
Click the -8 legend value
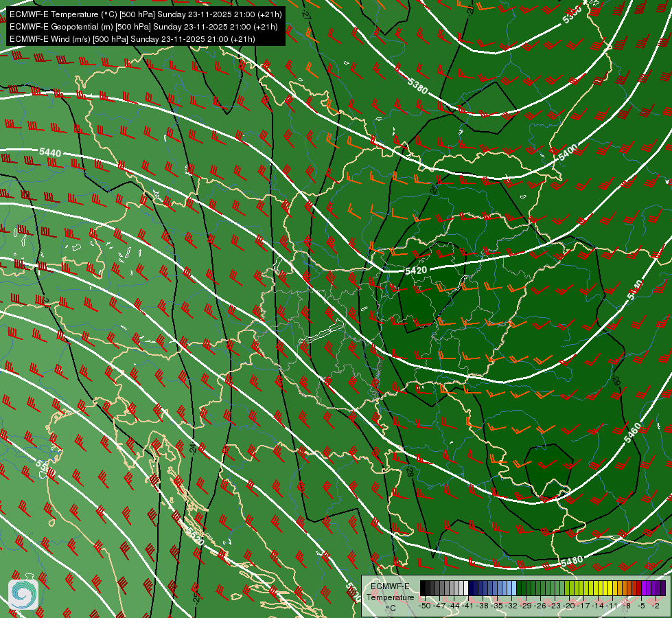[x=626, y=606]
